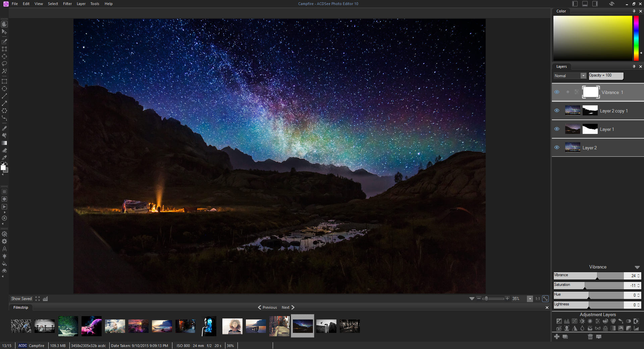Image resolution: width=644 pixels, height=349 pixels.
Task: Hide the Layer 2 copy 1 layer
Action: click(x=557, y=111)
